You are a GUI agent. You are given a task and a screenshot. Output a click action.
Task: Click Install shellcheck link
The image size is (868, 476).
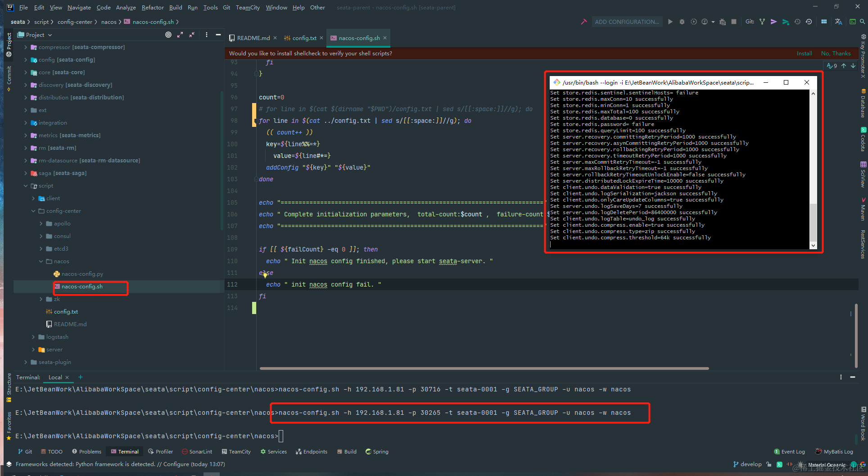(804, 53)
